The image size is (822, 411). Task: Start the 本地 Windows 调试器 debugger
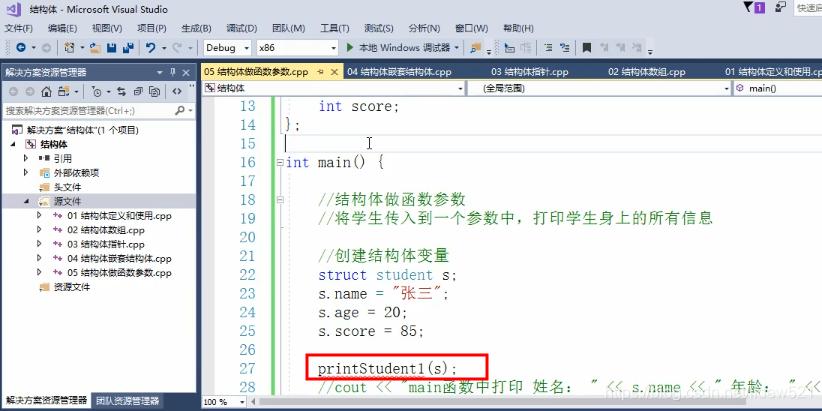(x=398, y=48)
